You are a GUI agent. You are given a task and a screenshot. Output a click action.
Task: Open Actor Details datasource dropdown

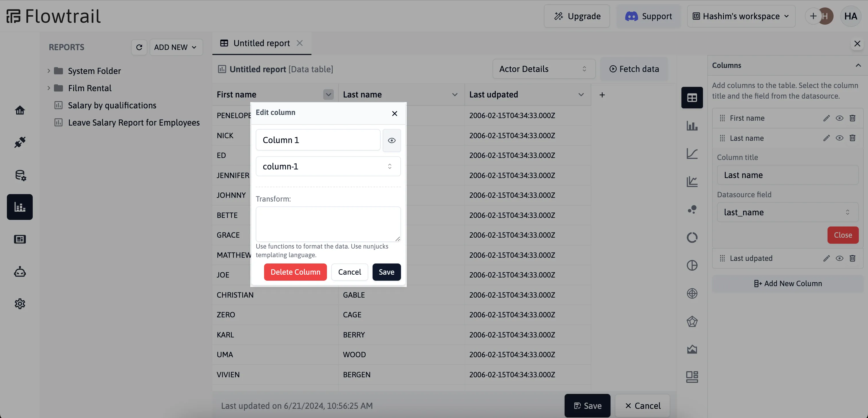543,69
